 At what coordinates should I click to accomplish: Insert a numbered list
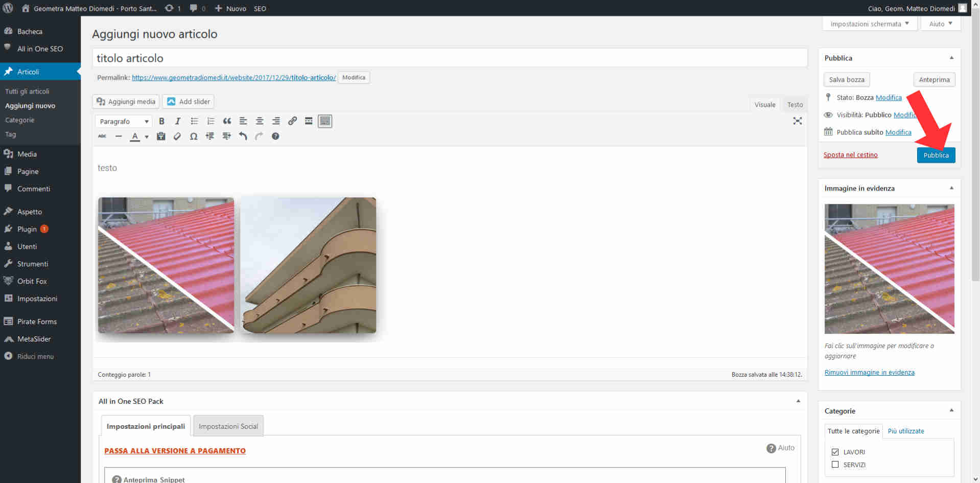(211, 121)
